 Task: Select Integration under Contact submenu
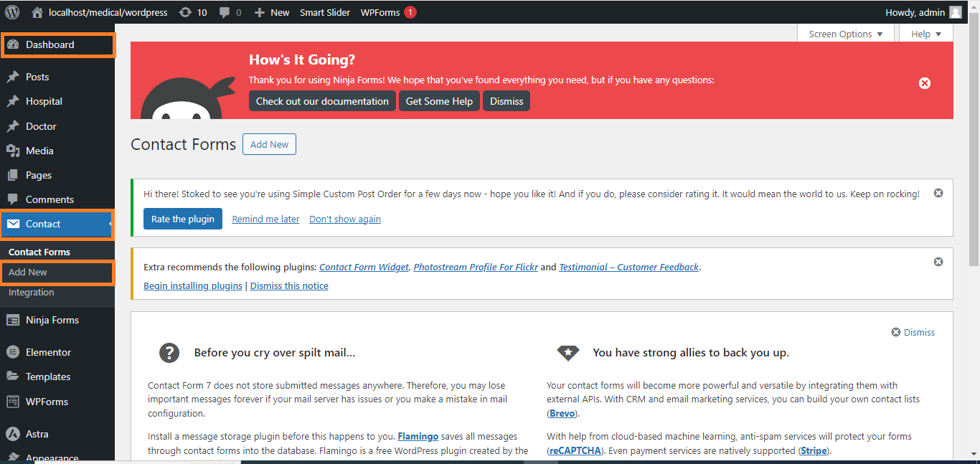pyautogui.click(x=32, y=293)
